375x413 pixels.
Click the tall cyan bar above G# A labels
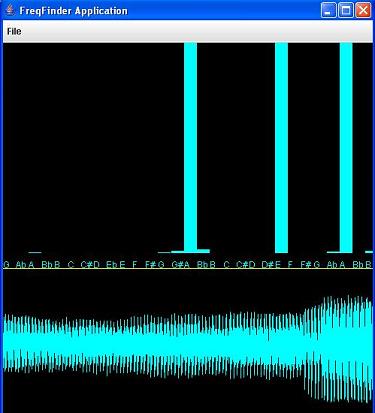[x=190, y=147]
